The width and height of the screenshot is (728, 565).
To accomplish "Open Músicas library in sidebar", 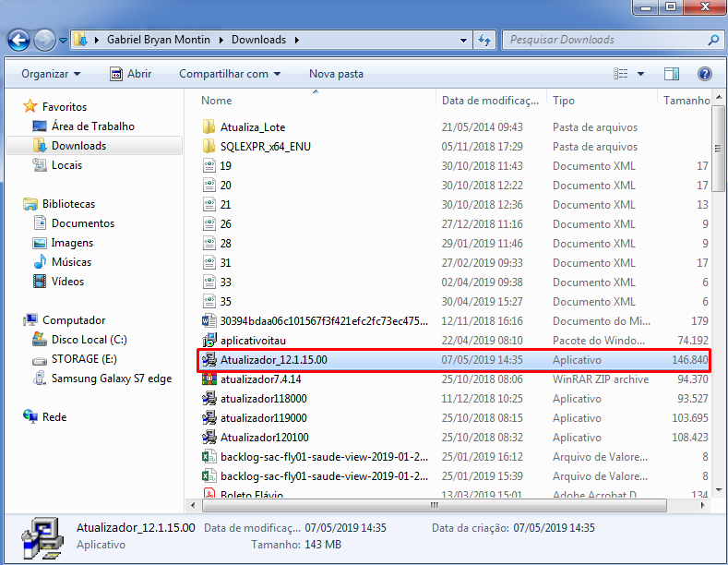I will pyautogui.click(x=62, y=262).
